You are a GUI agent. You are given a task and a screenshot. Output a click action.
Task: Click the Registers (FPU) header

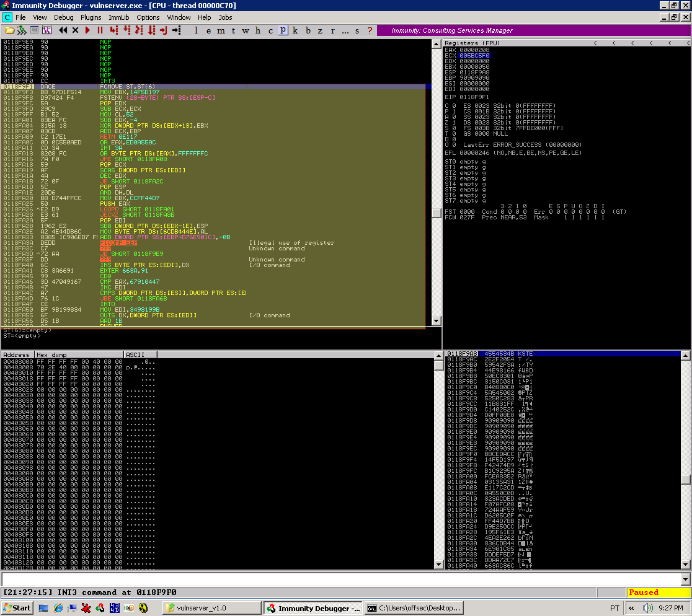point(472,43)
